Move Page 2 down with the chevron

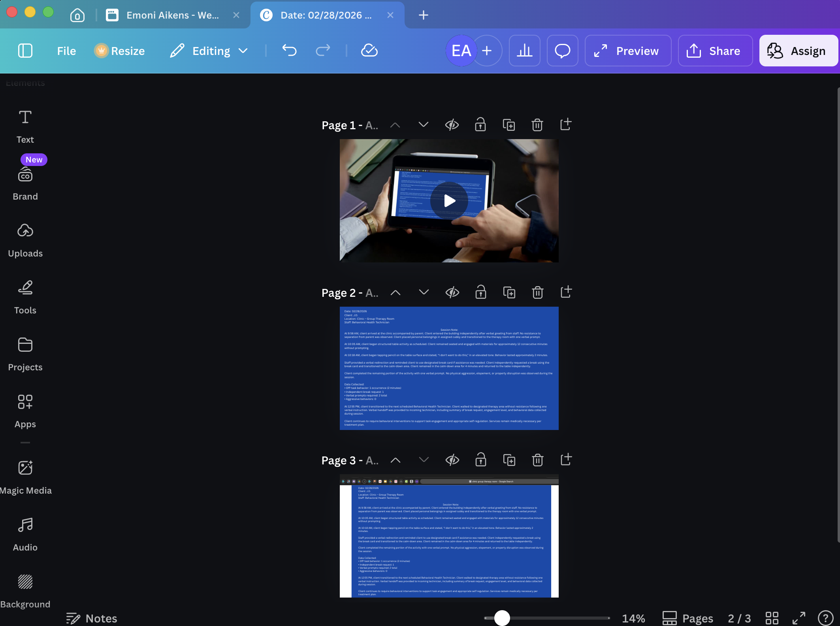click(424, 292)
